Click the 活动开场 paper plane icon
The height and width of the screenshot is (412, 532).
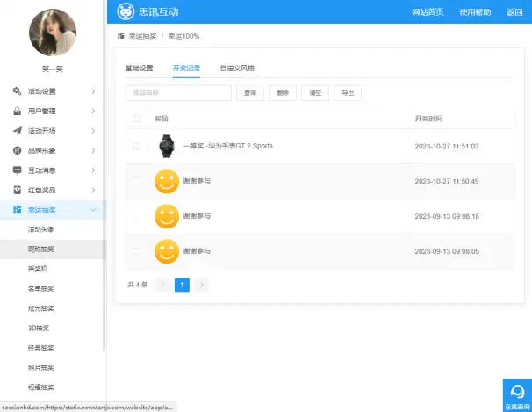pos(17,130)
